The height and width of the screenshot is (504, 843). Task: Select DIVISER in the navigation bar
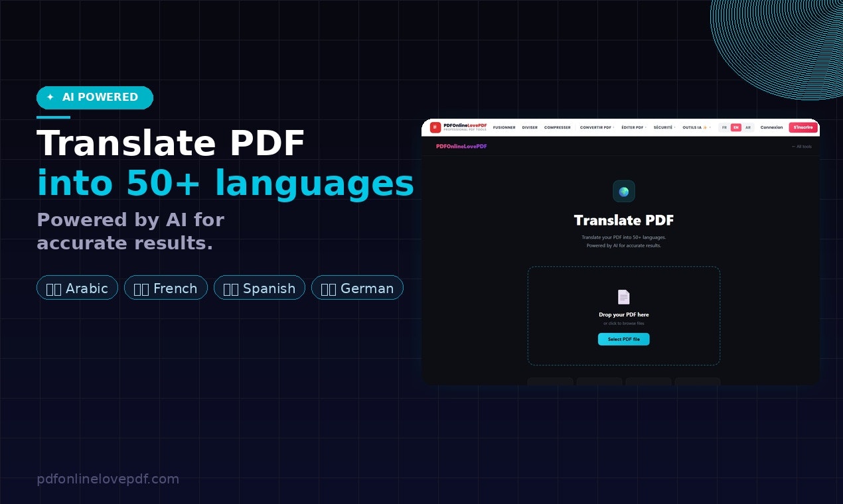(x=531, y=127)
